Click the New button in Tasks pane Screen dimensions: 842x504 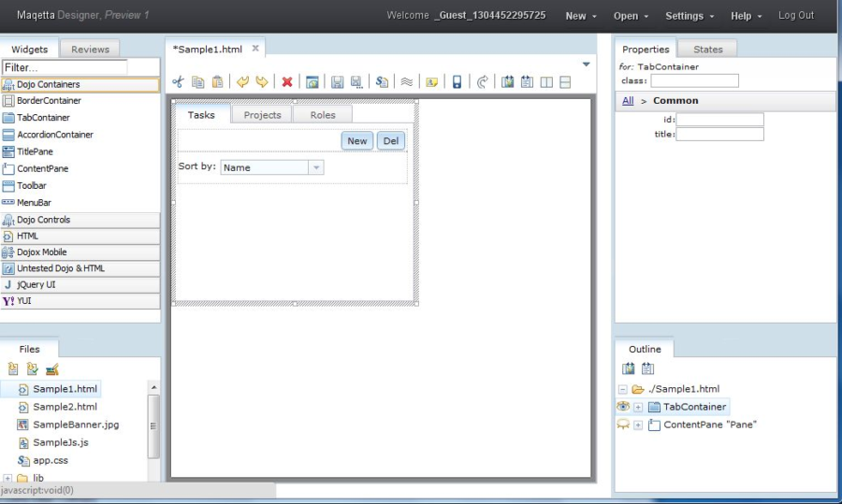[x=356, y=141]
